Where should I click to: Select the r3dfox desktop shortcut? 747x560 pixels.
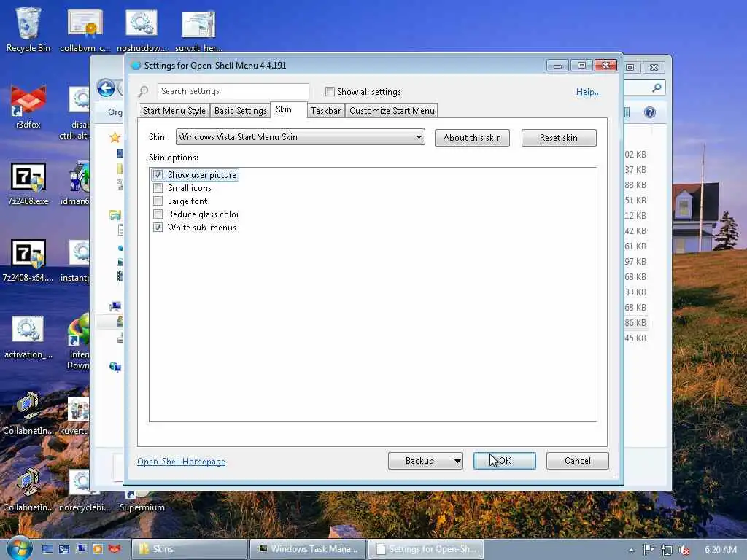point(28,106)
